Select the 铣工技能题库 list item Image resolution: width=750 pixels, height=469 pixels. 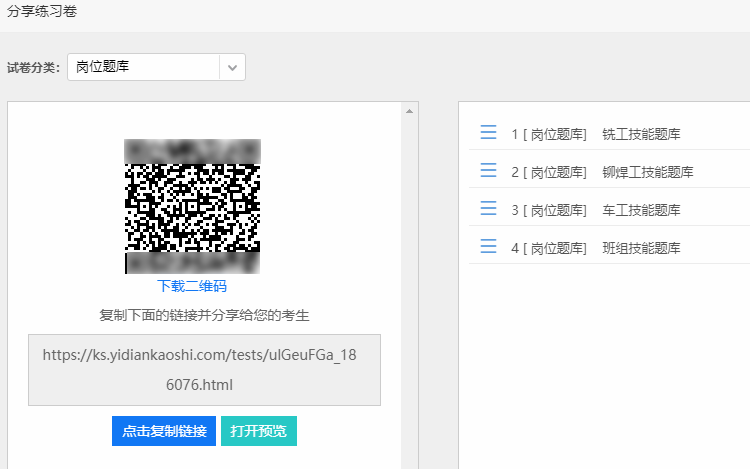coord(609,132)
